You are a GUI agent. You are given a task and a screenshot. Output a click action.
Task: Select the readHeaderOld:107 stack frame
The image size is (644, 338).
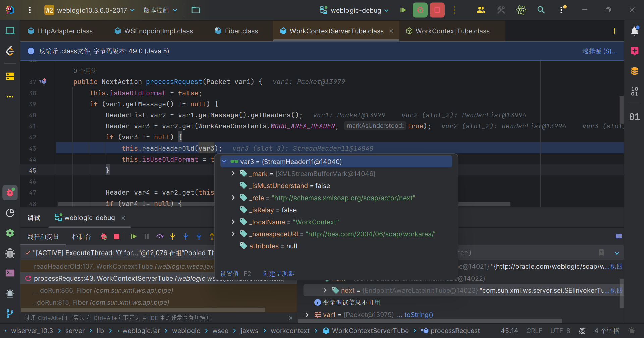click(123, 266)
